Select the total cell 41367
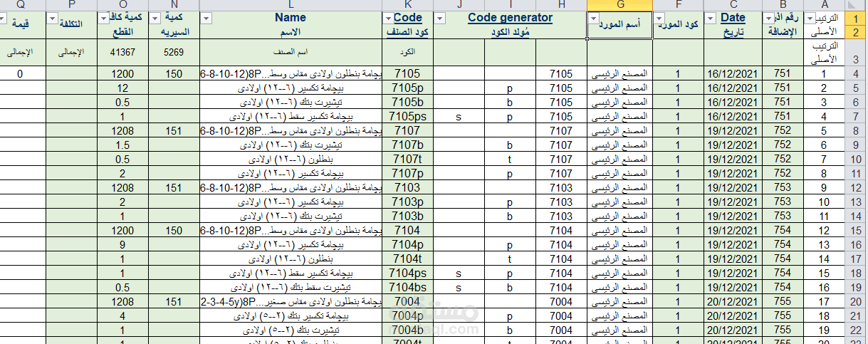The image size is (868, 344). point(123,53)
